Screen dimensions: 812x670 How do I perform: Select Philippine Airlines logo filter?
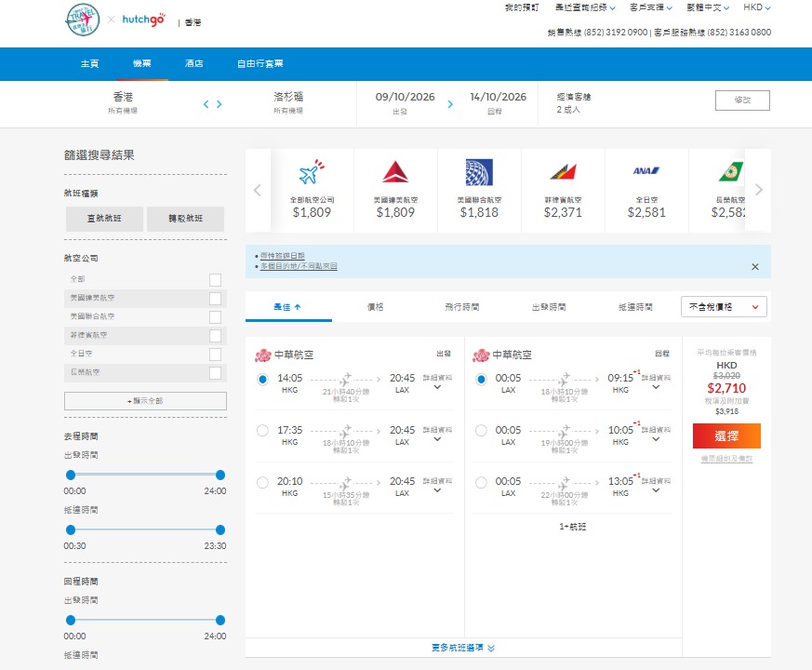[x=563, y=171]
